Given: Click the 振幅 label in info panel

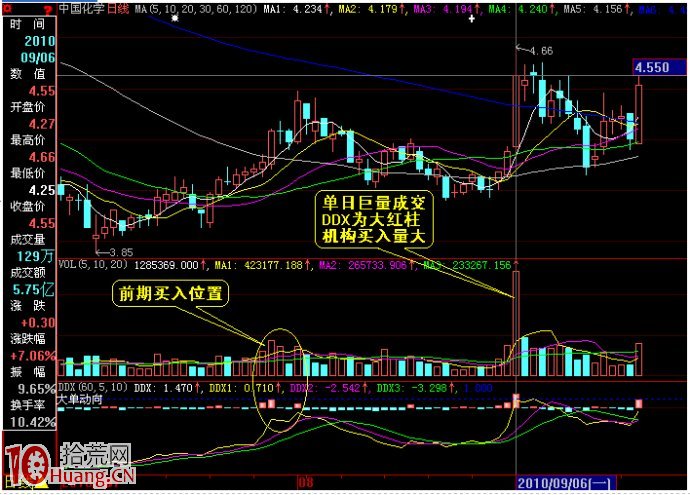Looking at the screenshot, I should pyautogui.click(x=28, y=372).
